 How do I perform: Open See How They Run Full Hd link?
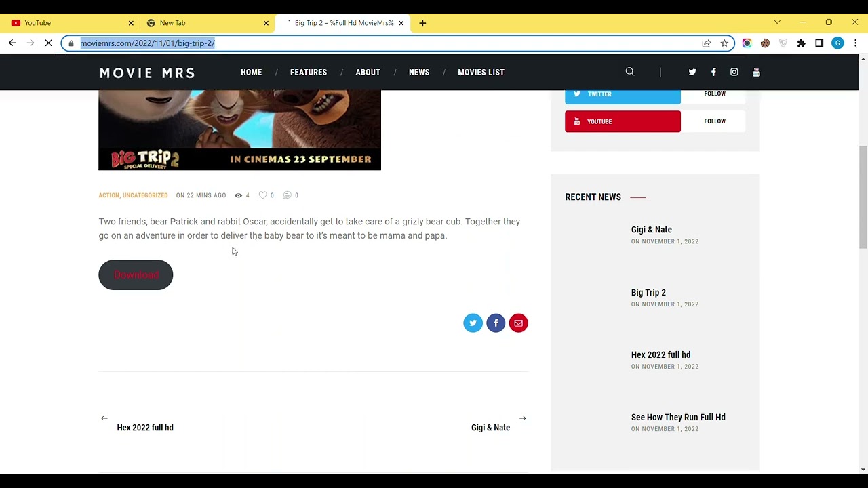point(678,418)
